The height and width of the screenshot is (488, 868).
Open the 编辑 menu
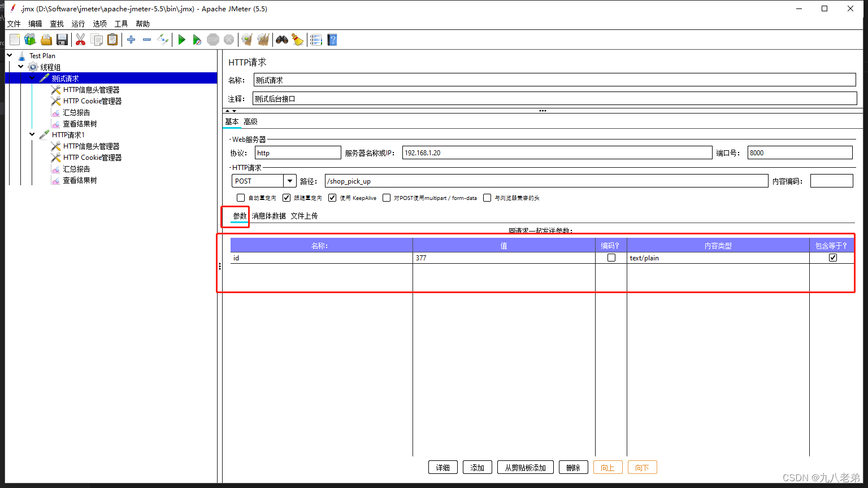click(35, 24)
